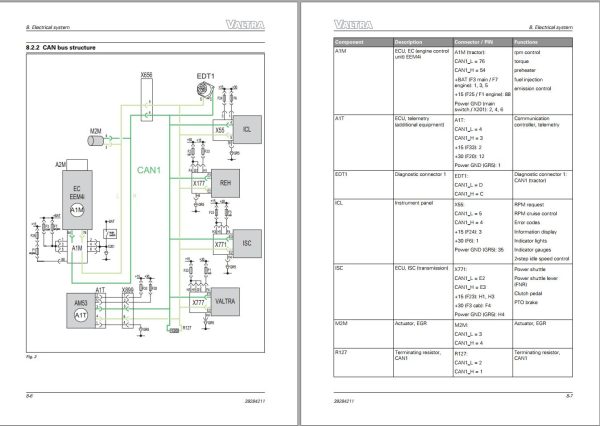Click the A1T circle inside AM53 box

click(81, 315)
